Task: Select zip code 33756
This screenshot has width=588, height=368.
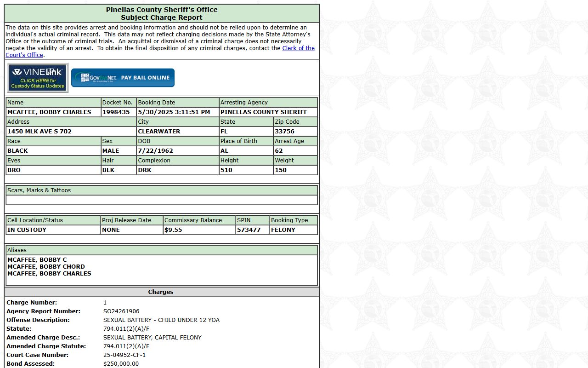Action: (x=295, y=132)
